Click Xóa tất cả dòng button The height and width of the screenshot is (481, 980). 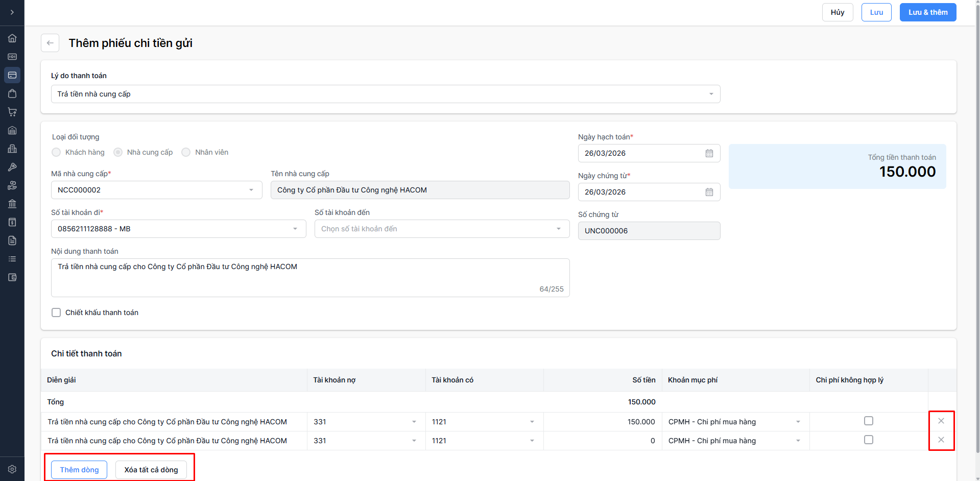pyautogui.click(x=151, y=470)
